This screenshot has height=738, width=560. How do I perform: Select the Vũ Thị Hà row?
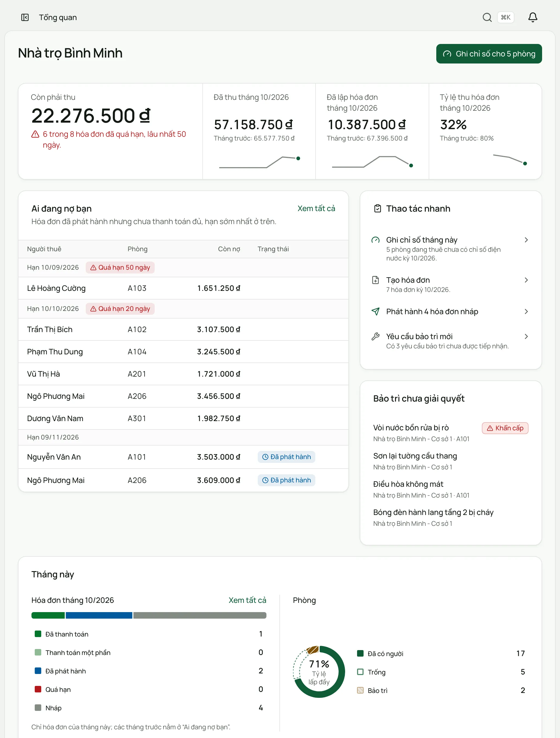click(x=183, y=374)
